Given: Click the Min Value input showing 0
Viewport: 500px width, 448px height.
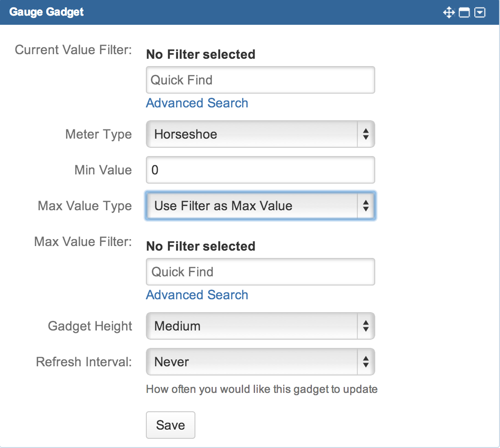Looking at the screenshot, I should point(260,170).
